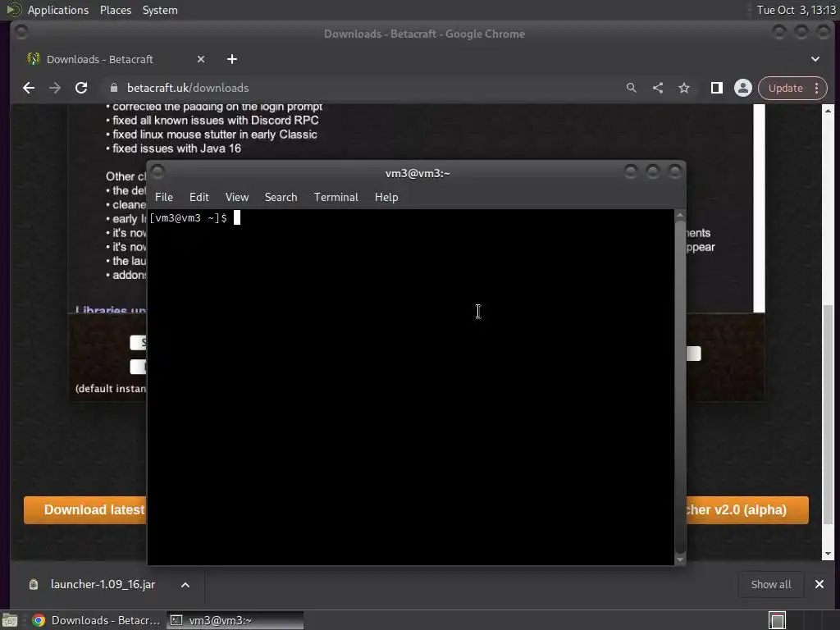840x630 pixels.
Task: Reload the Betacraft page
Action: pyautogui.click(x=81, y=88)
